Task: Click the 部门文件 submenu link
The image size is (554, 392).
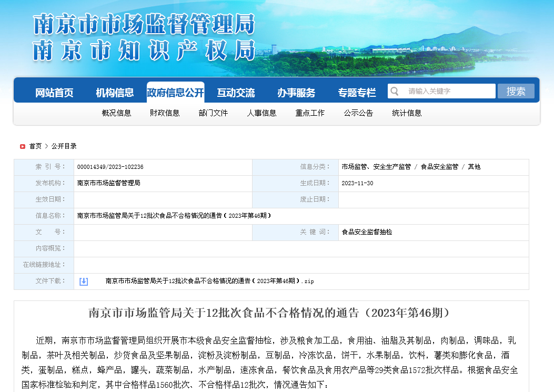Action: 213,113
